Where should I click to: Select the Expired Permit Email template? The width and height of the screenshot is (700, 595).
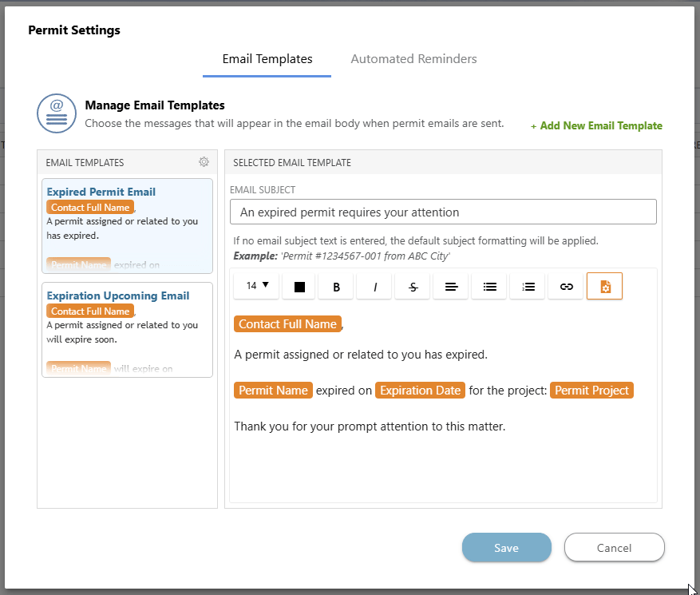127,226
